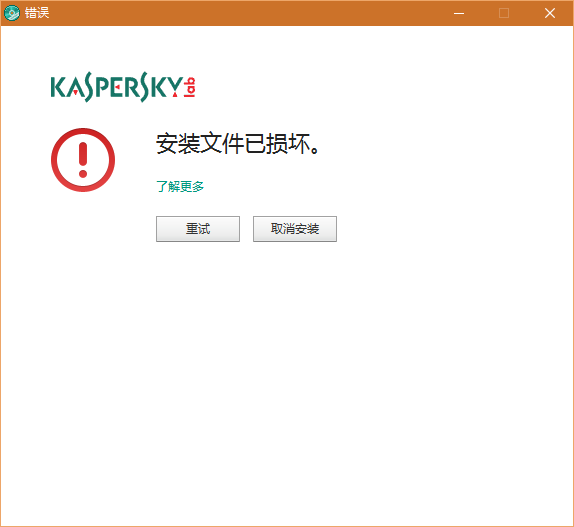Click the 取消安装 (Cancel installation) button
The image size is (574, 527).
(295, 229)
